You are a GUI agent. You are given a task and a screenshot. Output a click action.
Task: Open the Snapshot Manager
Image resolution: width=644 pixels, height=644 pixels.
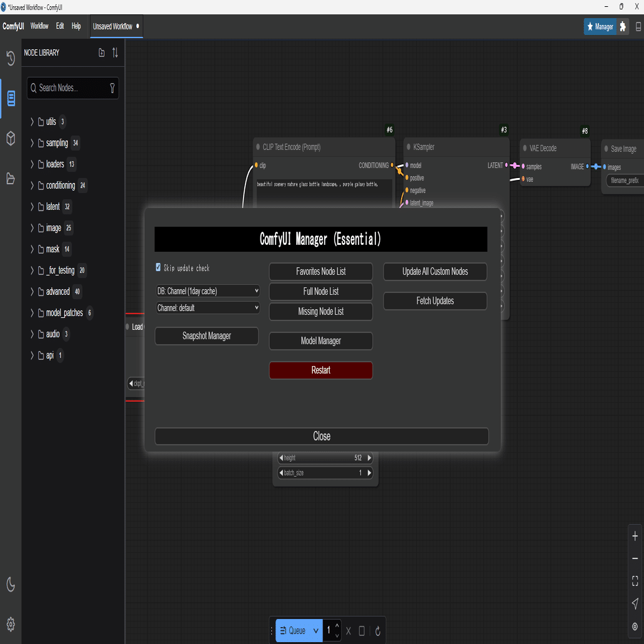[207, 336]
